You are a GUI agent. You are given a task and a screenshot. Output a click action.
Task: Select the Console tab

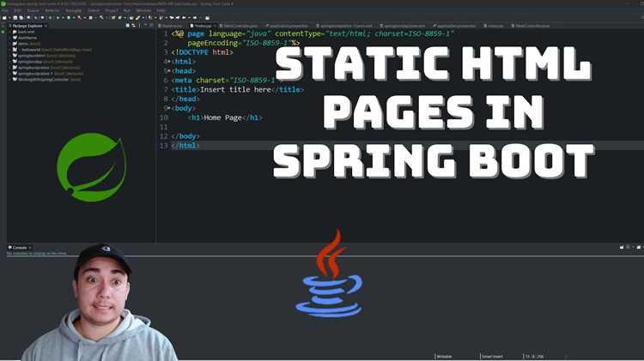tap(19, 248)
